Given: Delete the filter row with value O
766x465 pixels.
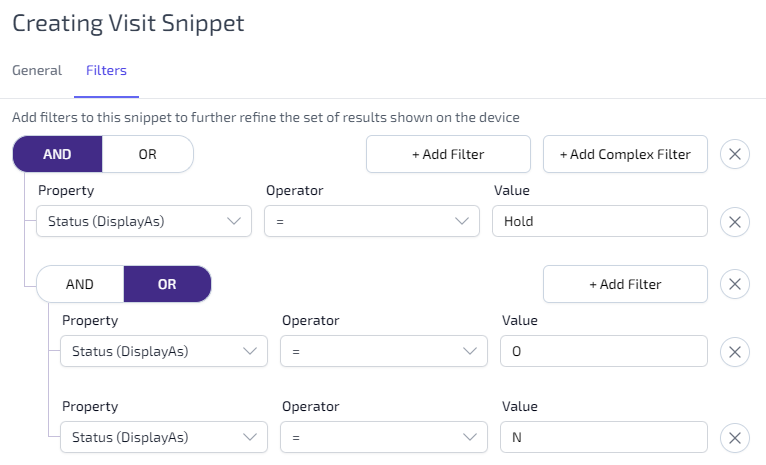Looking at the screenshot, I should pos(735,352).
